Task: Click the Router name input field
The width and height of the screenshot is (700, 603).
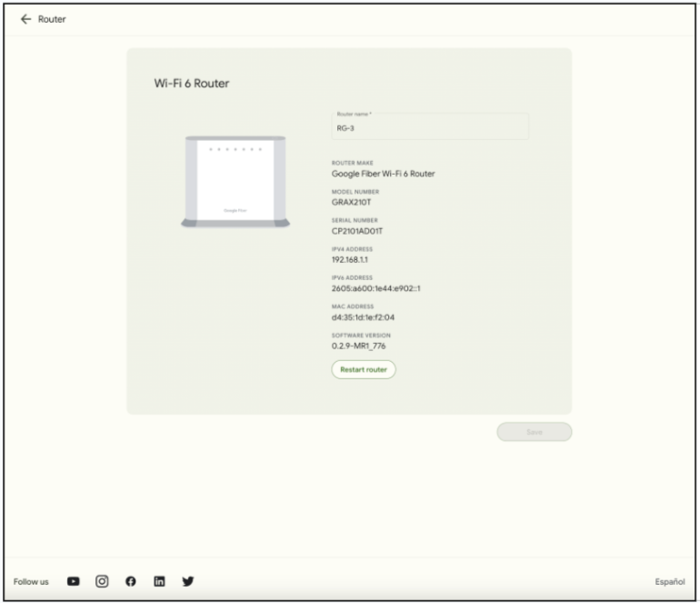Action: [430, 126]
